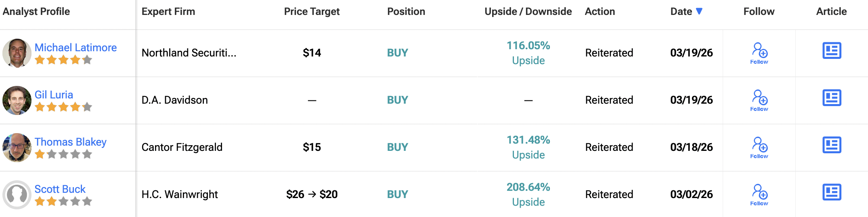Open Michael Latimore's analyst profile link
The width and height of the screenshot is (868, 217).
tap(75, 48)
